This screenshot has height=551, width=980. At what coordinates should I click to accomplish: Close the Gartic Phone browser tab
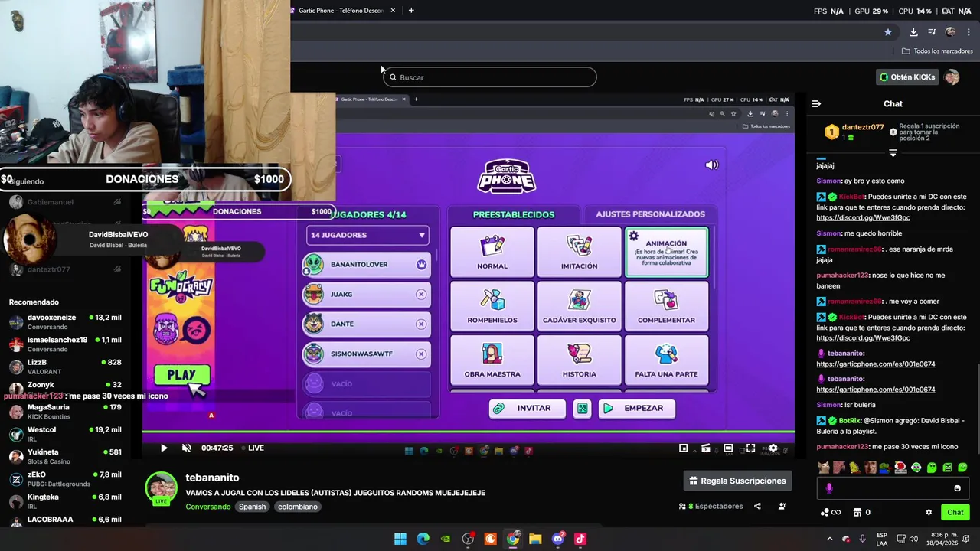click(x=393, y=11)
